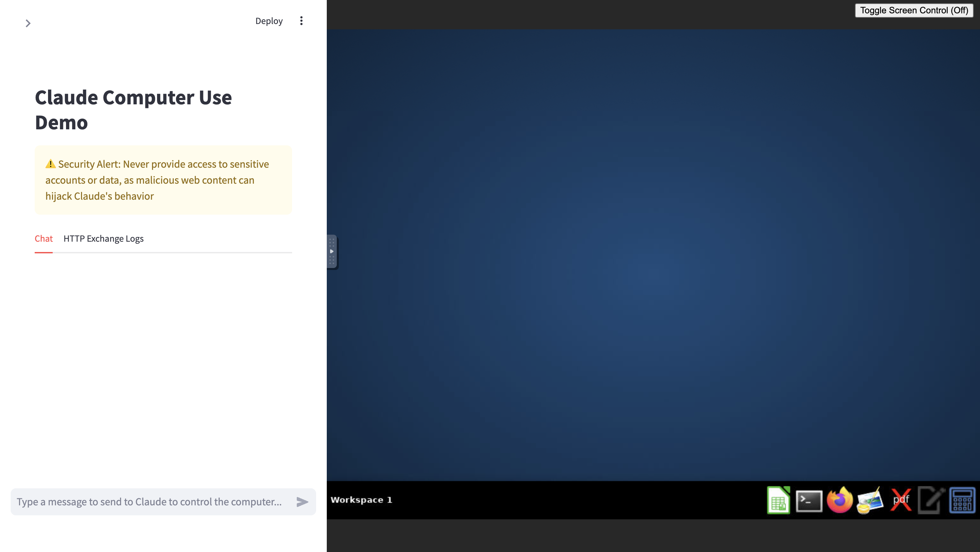
Task: Launch the PDF viewer icon
Action: [901, 500]
